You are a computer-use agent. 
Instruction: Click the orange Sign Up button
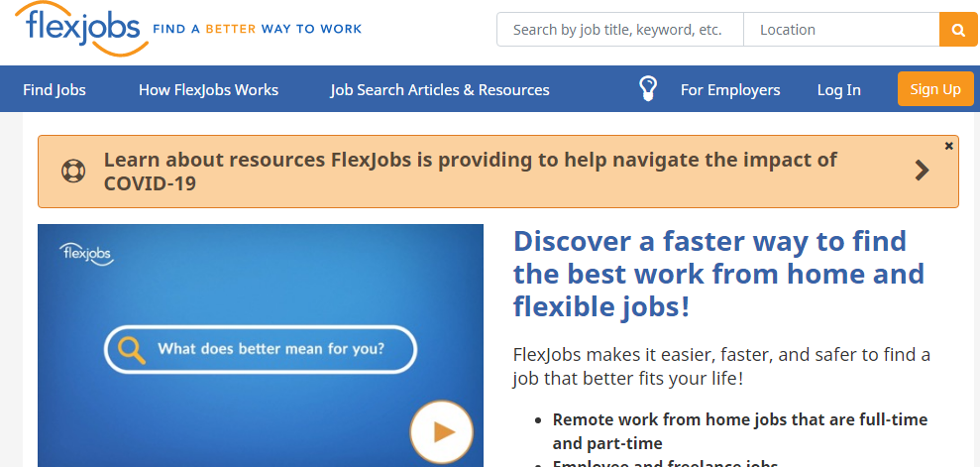click(x=935, y=89)
